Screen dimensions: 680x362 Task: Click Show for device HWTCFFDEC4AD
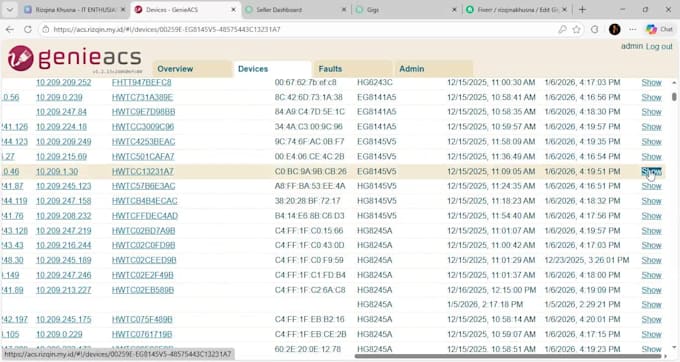pos(651,215)
